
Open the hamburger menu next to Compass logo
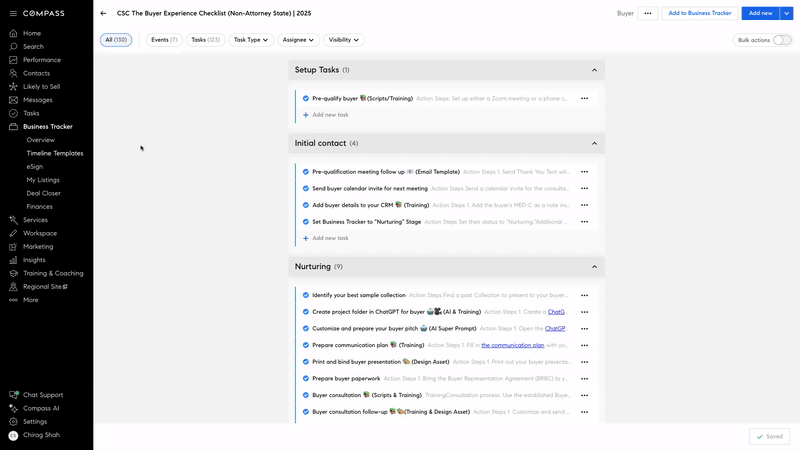13,13
